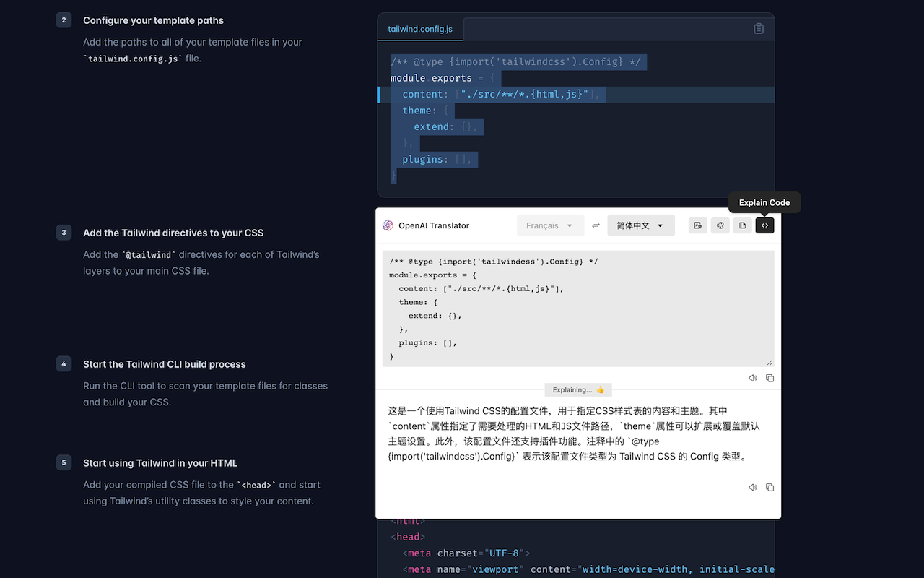Viewport: 924px width, 578px height.
Task: Click speaker icon below the Chinese explanation
Action: click(752, 487)
